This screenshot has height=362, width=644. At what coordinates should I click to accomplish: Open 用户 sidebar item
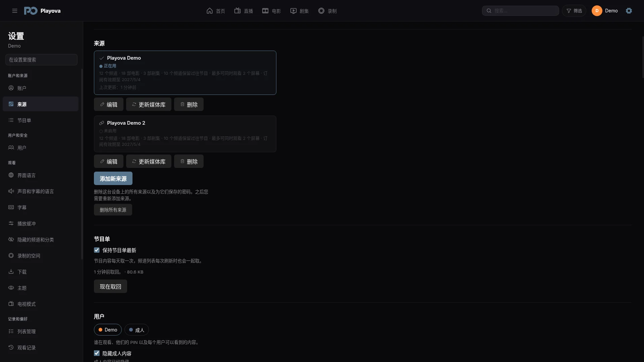tap(41, 148)
